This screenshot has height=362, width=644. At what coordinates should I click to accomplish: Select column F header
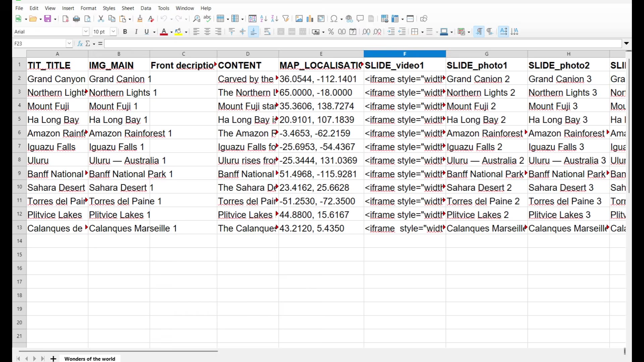point(405,54)
